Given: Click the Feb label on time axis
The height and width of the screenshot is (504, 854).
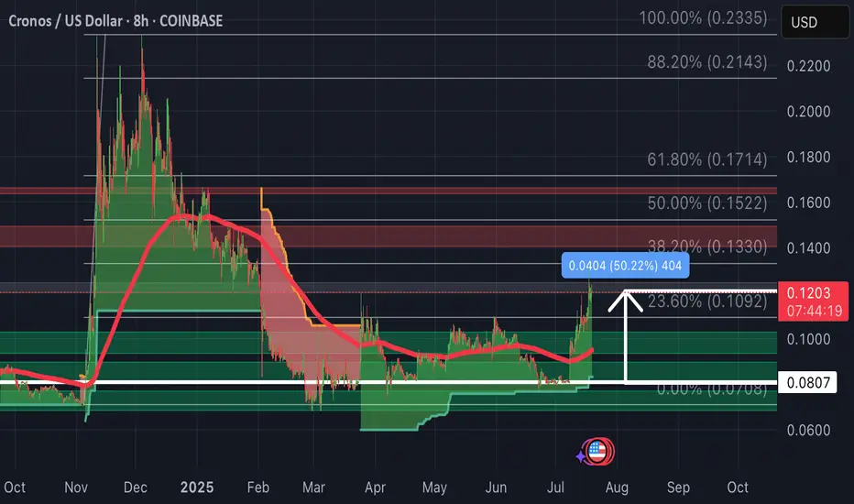Looking at the screenshot, I should pyautogui.click(x=258, y=488).
